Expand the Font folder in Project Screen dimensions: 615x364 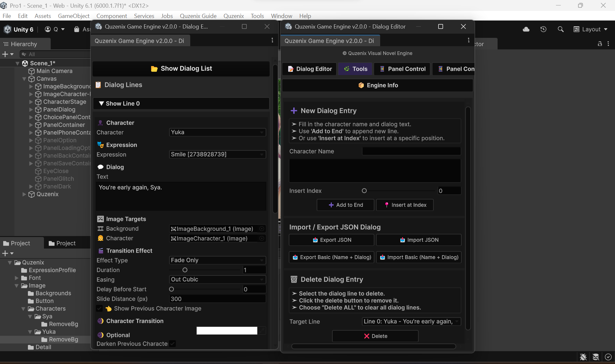(17, 278)
